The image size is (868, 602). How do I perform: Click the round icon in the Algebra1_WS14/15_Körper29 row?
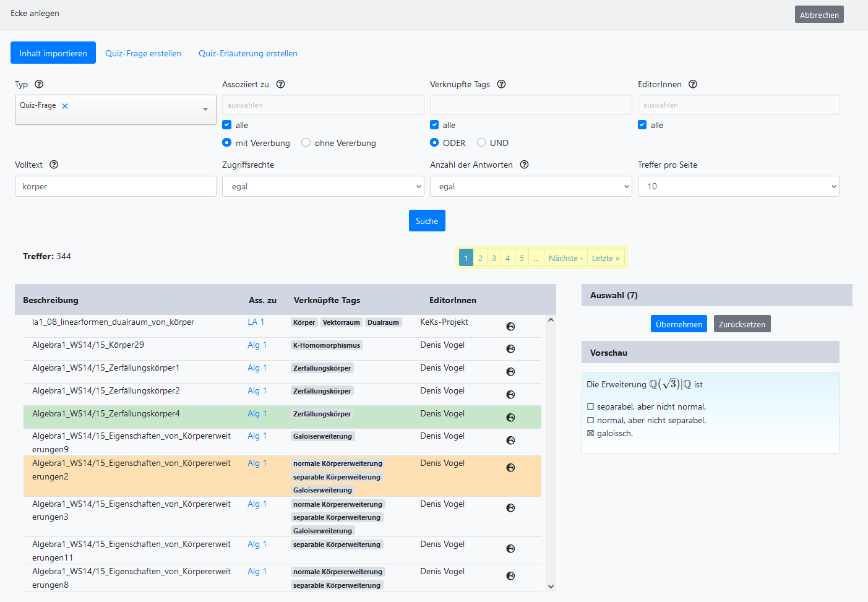tap(510, 349)
